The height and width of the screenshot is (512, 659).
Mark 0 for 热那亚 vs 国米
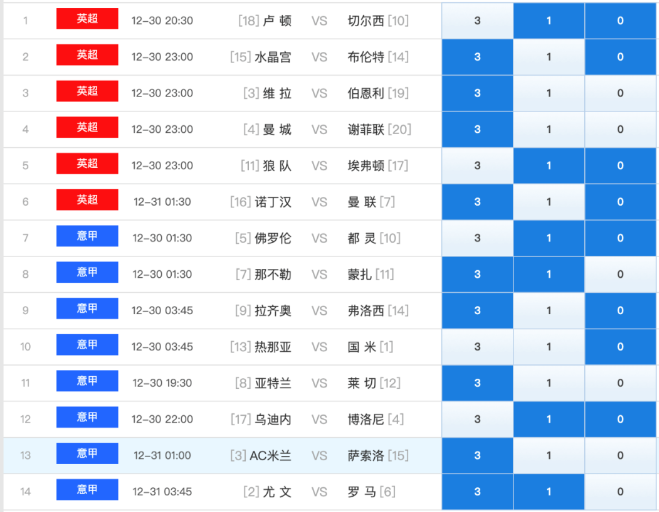pyautogui.click(x=620, y=347)
